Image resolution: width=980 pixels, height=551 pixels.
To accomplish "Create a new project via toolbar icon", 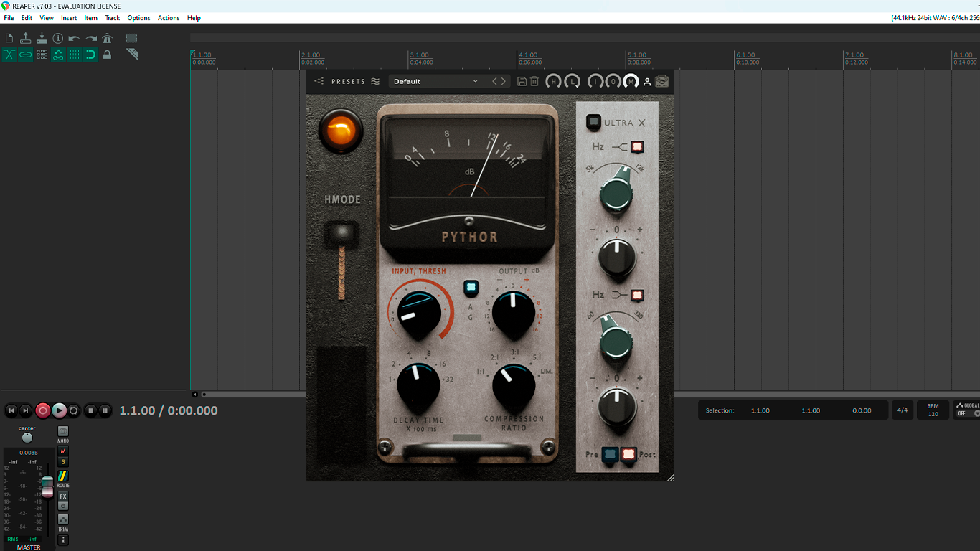I will coord(9,38).
